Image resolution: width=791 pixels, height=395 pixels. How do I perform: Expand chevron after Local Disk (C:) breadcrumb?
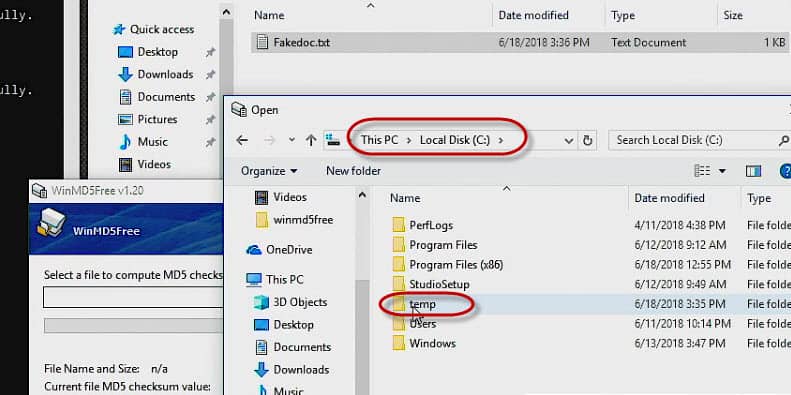click(x=501, y=140)
